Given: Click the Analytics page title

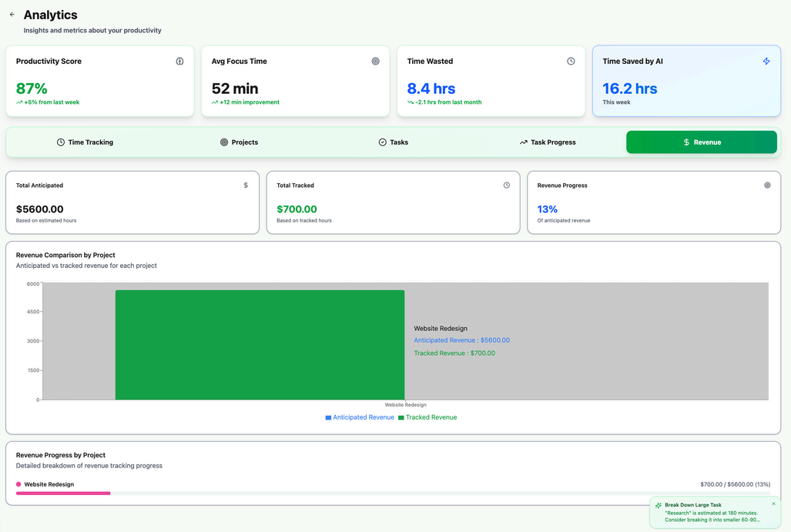Looking at the screenshot, I should point(50,15).
